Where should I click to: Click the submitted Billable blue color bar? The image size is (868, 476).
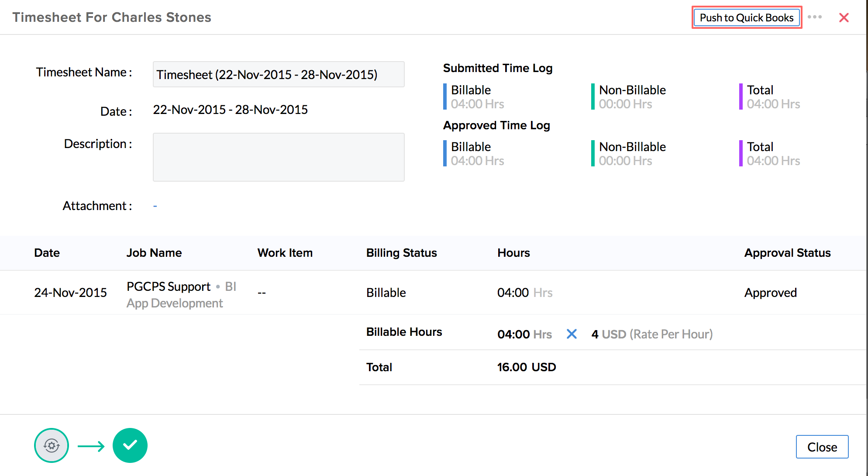click(445, 97)
